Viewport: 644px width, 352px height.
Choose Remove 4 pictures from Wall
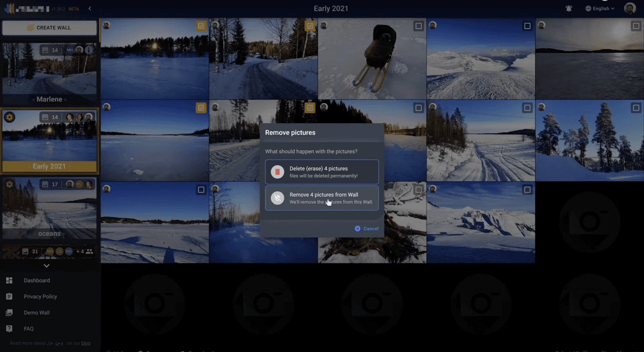(322, 198)
